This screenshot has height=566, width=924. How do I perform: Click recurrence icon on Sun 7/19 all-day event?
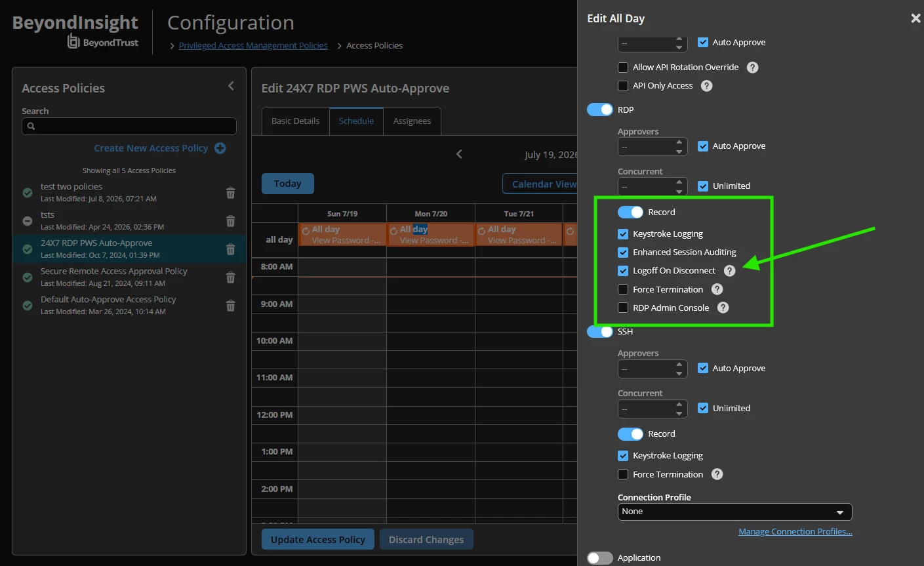[306, 231]
